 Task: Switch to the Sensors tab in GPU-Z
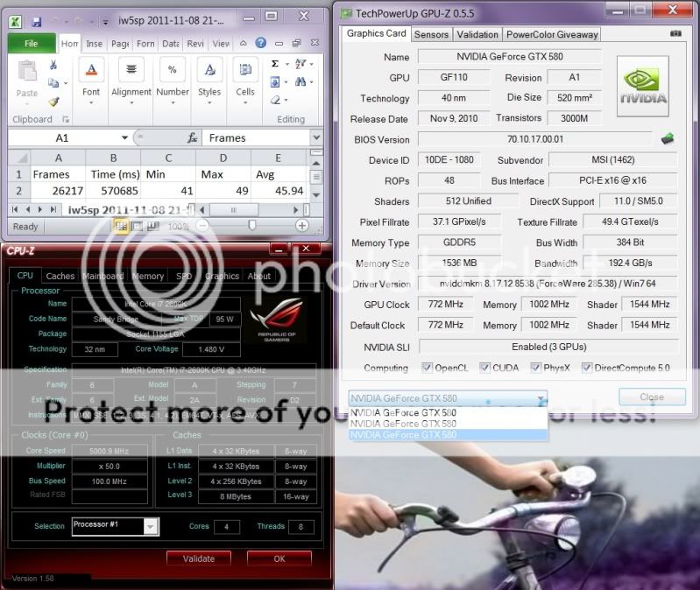tap(431, 34)
